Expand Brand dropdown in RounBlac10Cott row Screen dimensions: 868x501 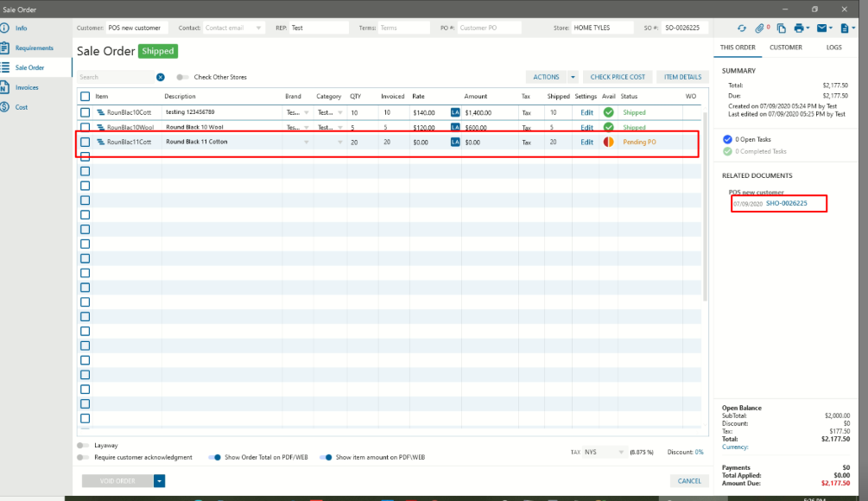click(x=306, y=112)
